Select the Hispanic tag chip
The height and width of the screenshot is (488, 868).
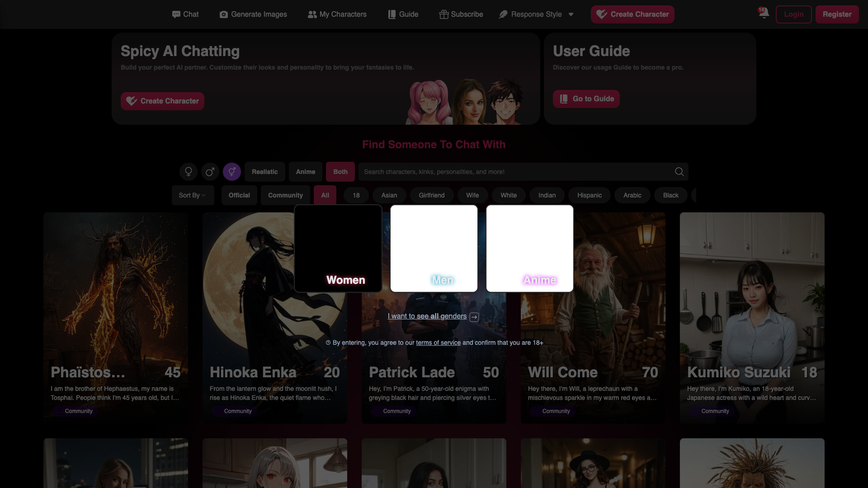coord(590,195)
